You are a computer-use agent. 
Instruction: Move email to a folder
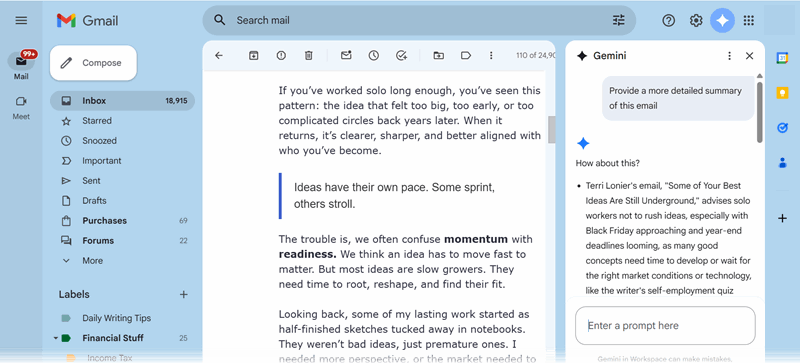point(438,56)
